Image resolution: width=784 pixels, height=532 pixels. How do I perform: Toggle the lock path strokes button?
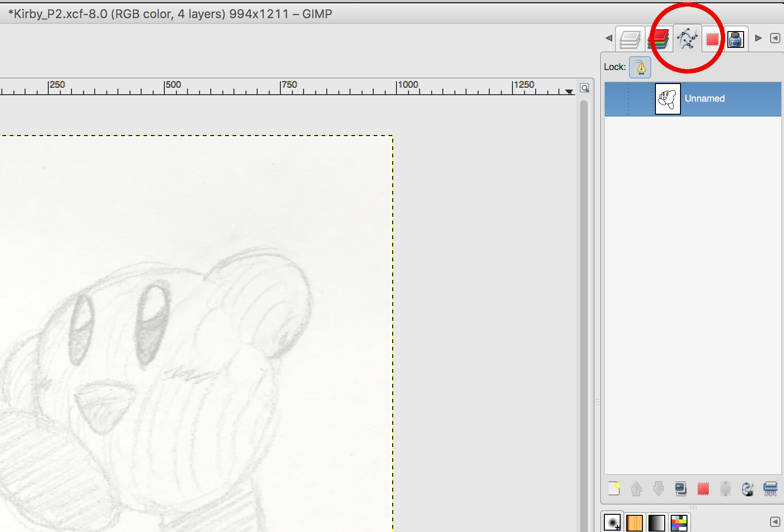tap(640, 67)
